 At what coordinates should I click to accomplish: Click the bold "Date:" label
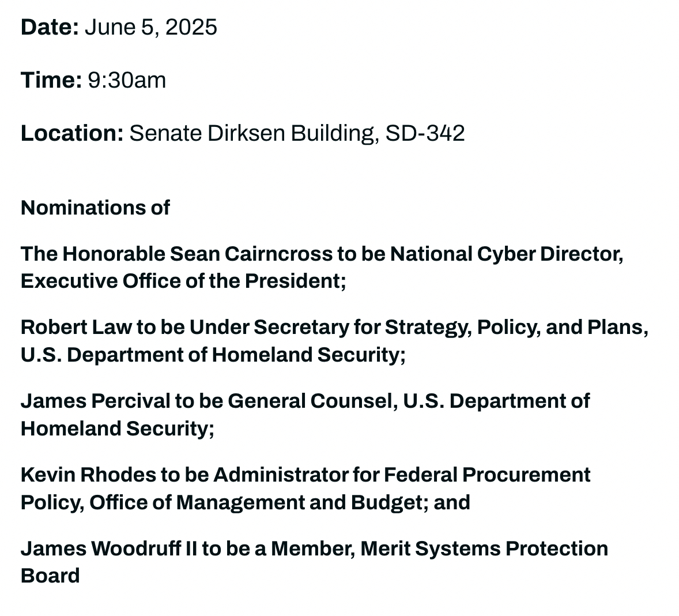pyautogui.click(x=50, y=27)
